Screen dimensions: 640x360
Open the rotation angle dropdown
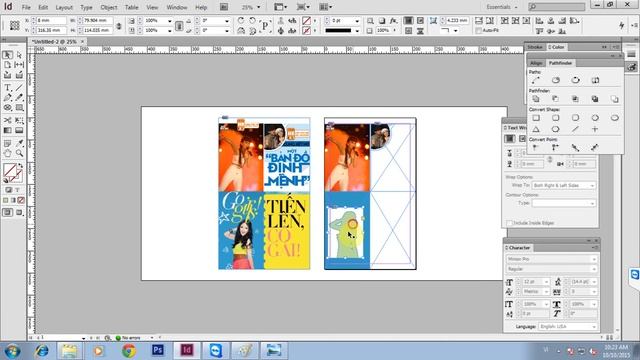pos(227,20)
